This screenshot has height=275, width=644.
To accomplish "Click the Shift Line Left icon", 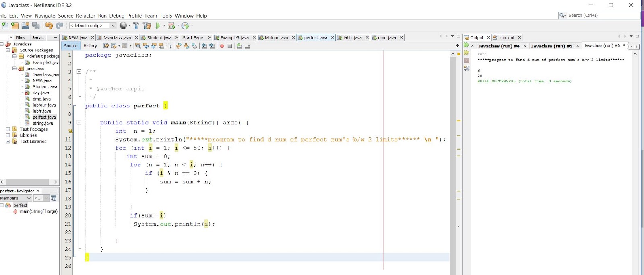I will (x=204, y=46).
